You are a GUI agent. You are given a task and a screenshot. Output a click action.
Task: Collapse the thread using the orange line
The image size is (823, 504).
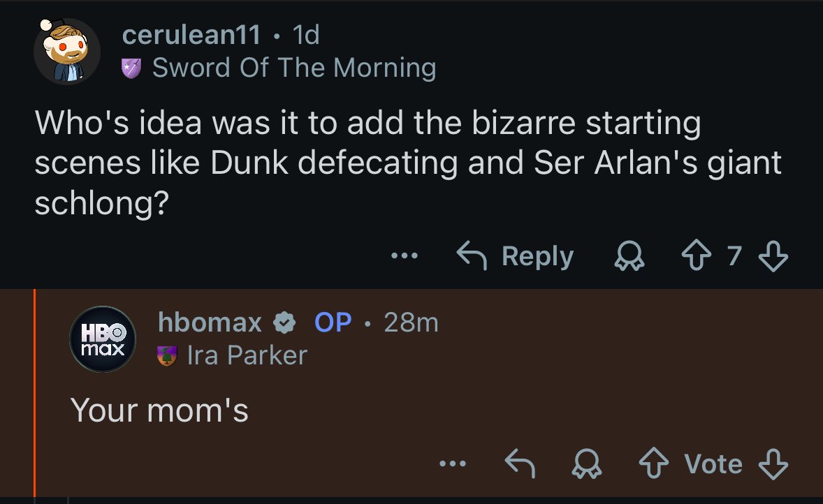coord(35,391)
